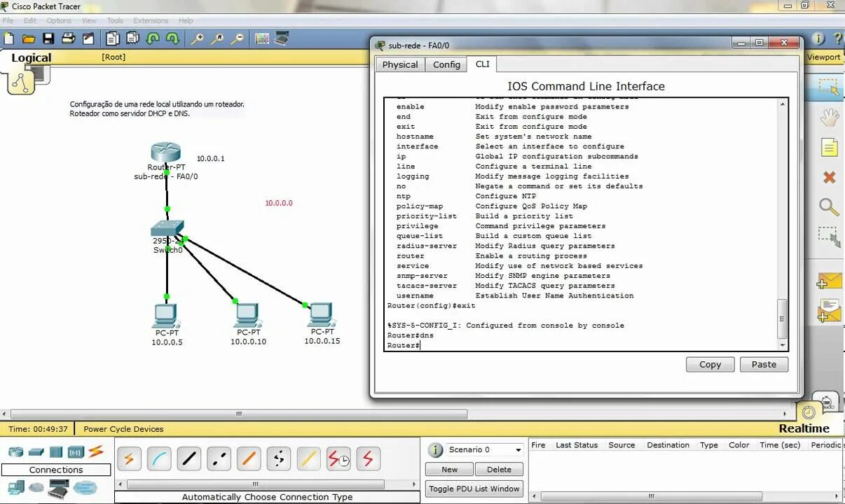845x504 pixels.
Task: Select Switches device category
Action: 36,451
